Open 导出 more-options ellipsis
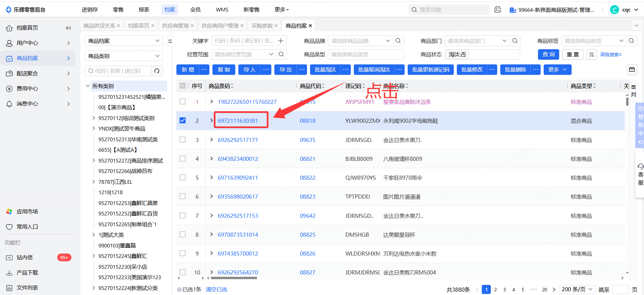644x295 pixels. pyautogui.click(x=302, y=69)
